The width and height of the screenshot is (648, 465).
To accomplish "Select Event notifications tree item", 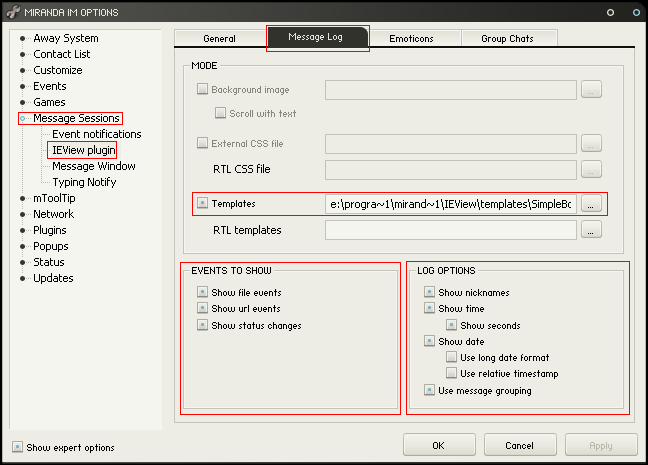I will point(97,134).
